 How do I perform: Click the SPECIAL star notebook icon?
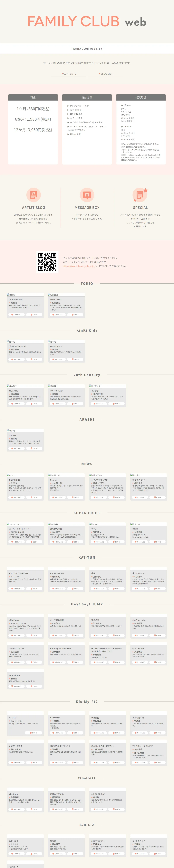point(140,195)
